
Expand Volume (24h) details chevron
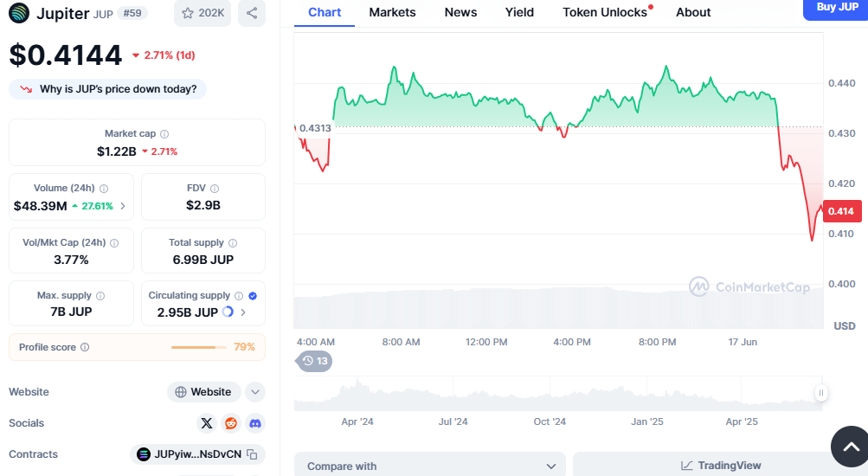click(x=123, y=206)
